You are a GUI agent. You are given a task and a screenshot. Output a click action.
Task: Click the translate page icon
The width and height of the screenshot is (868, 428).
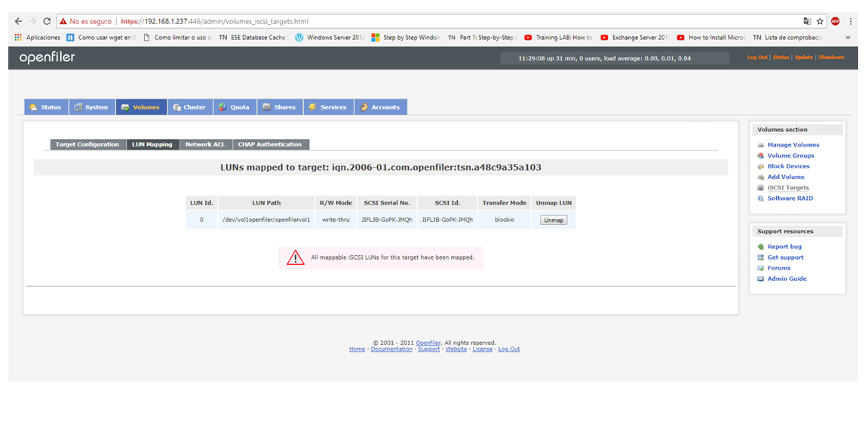(807, 22)
